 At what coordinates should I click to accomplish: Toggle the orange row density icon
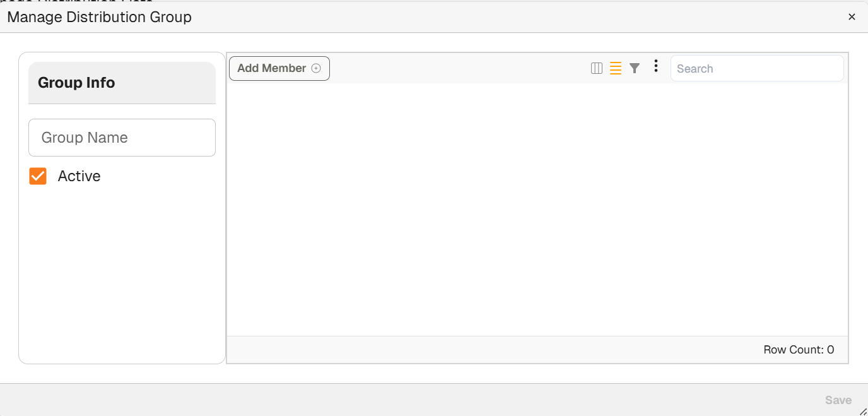(616, 68)
